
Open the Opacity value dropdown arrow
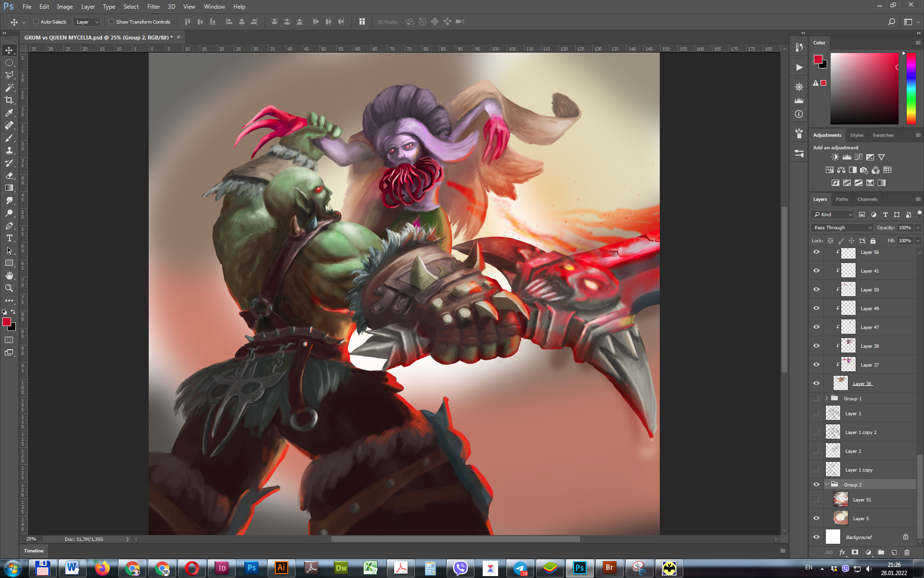918,227
